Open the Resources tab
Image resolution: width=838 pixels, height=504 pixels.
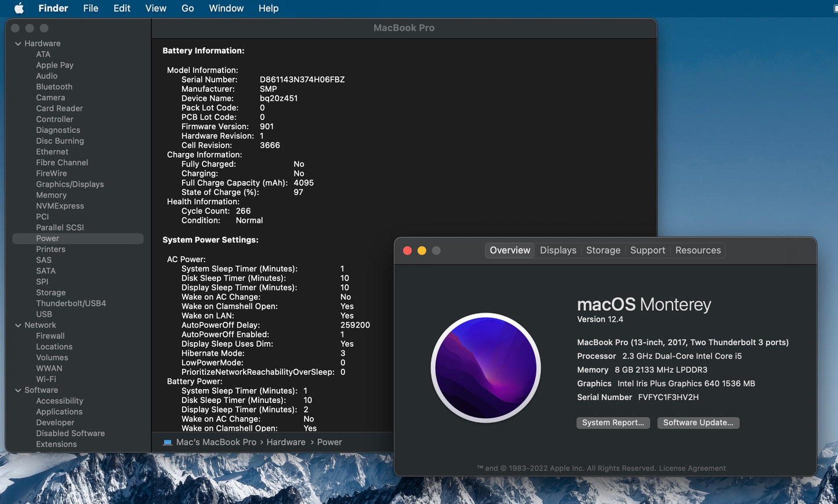pos(698,251)
